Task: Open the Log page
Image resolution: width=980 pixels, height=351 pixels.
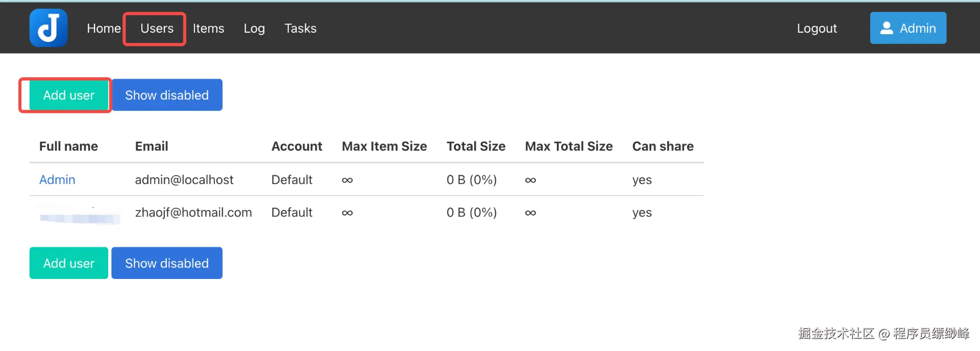Action: [254, 29]
